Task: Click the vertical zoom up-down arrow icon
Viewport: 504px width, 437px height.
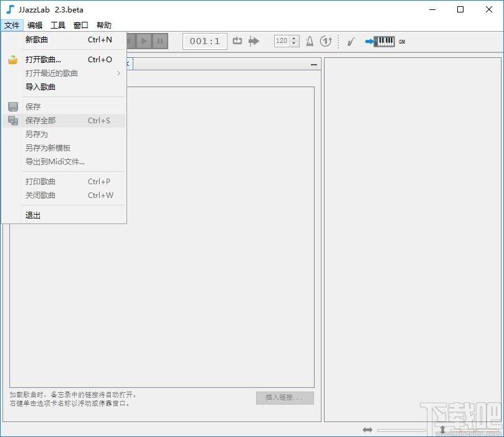Action: point(442,430)
